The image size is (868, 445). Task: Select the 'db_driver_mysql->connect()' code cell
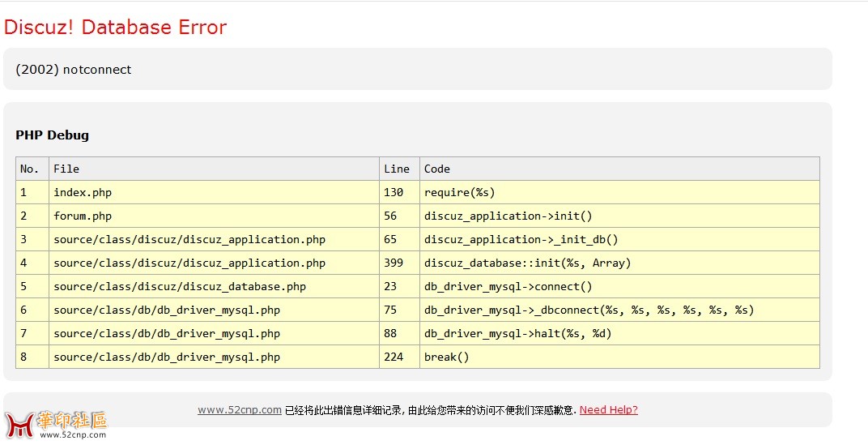pos(619,286)
